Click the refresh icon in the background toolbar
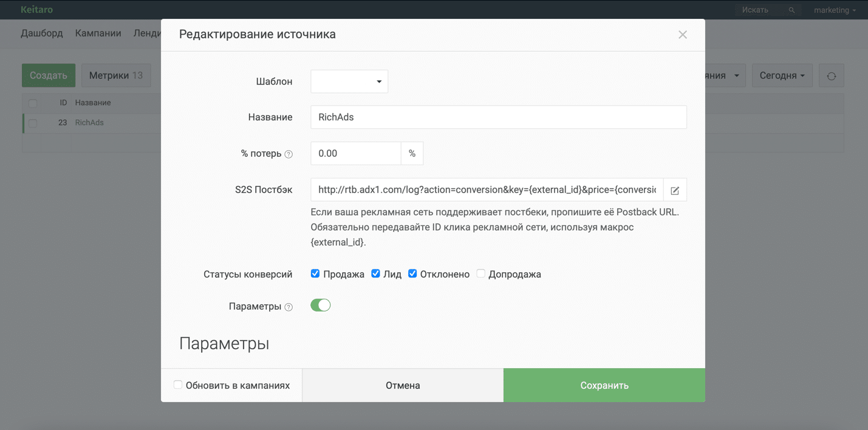The width and height of the screenshot is (868, 430). click(832, 76)
